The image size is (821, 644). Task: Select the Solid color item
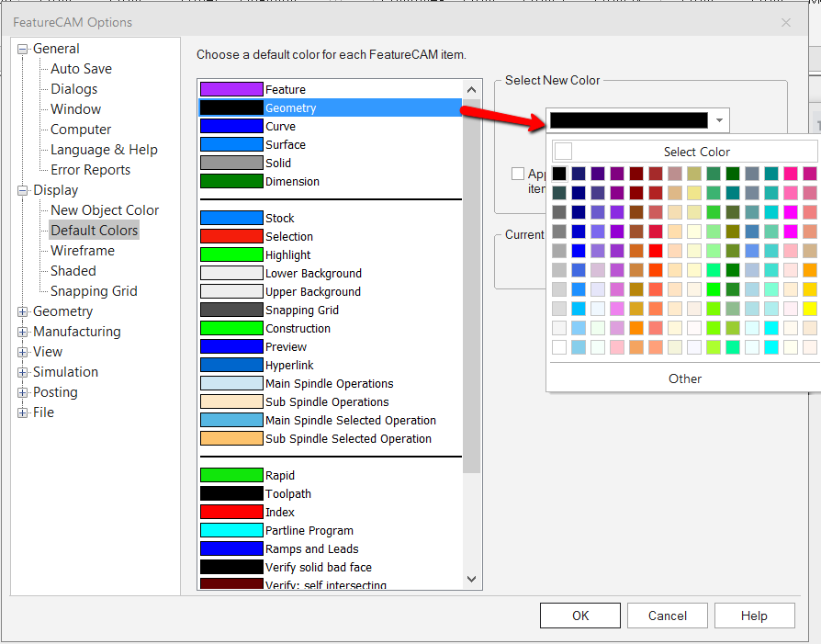tap(331, 163)
